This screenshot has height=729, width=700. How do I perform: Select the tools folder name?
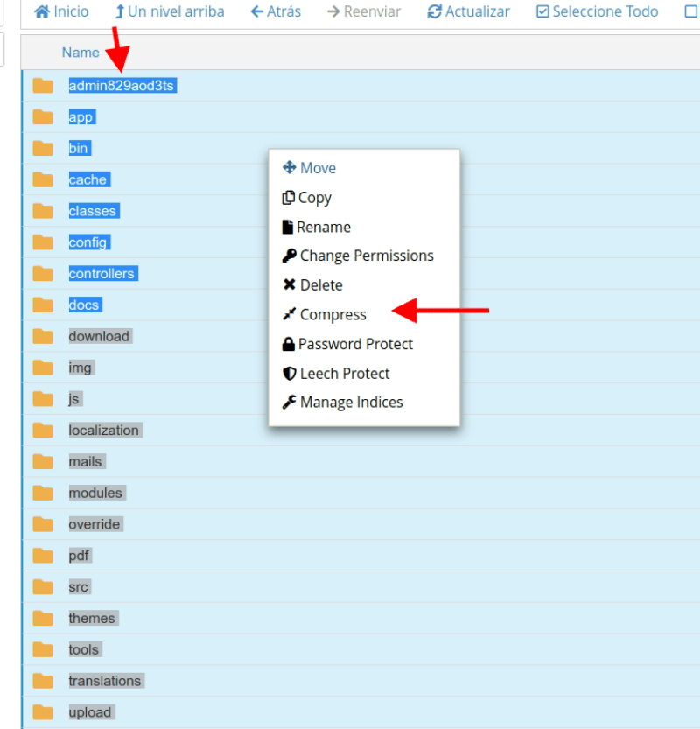coord(85,649)
